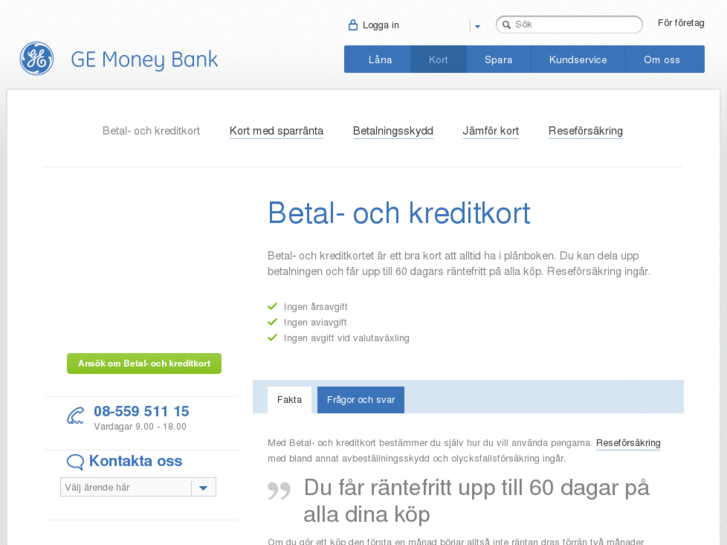
Task: Click the checkmark next to Ingen aviavgift
Action: click(x=272, y=322)
